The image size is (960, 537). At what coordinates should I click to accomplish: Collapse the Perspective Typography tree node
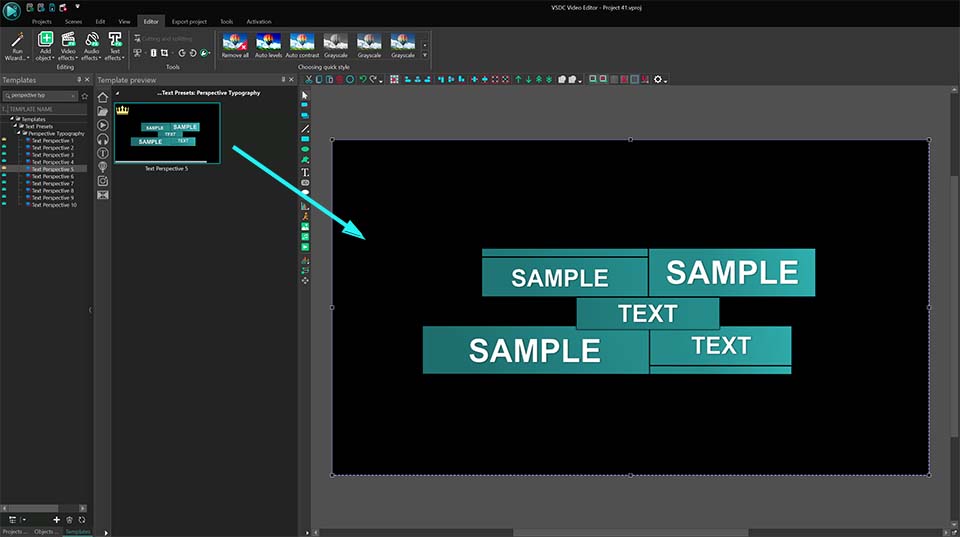(x=18, y=133)
